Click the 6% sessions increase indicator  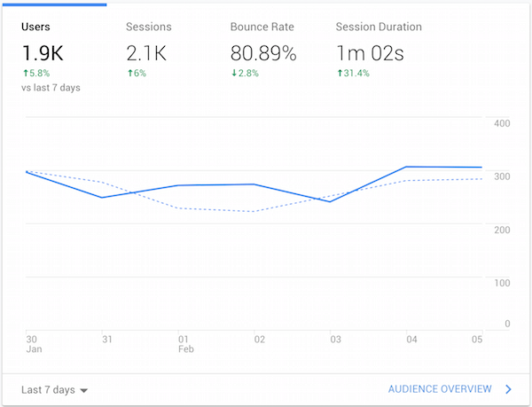[137, 73]
